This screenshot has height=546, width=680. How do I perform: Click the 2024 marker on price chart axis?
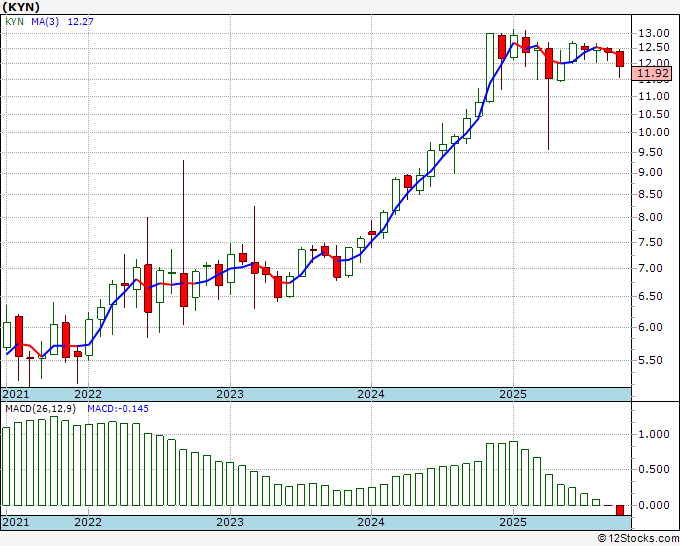point(371,394)
